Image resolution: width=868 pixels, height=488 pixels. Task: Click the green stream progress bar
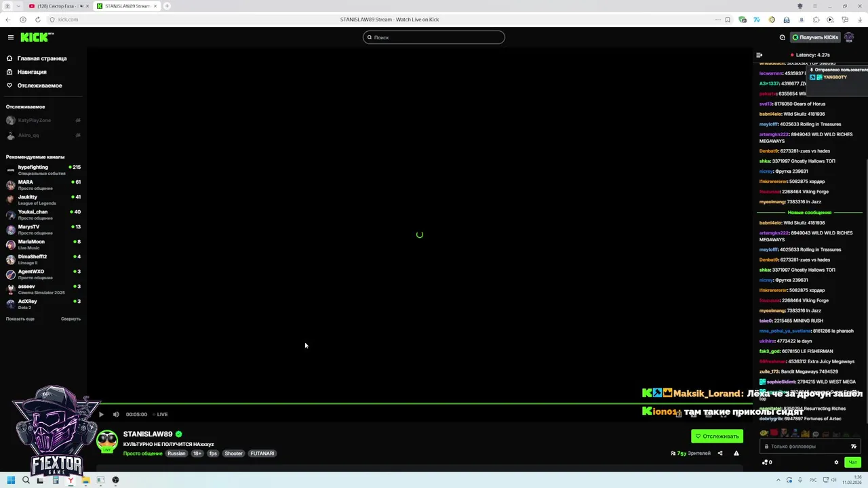pyautogui.click(x=420, y=403)
